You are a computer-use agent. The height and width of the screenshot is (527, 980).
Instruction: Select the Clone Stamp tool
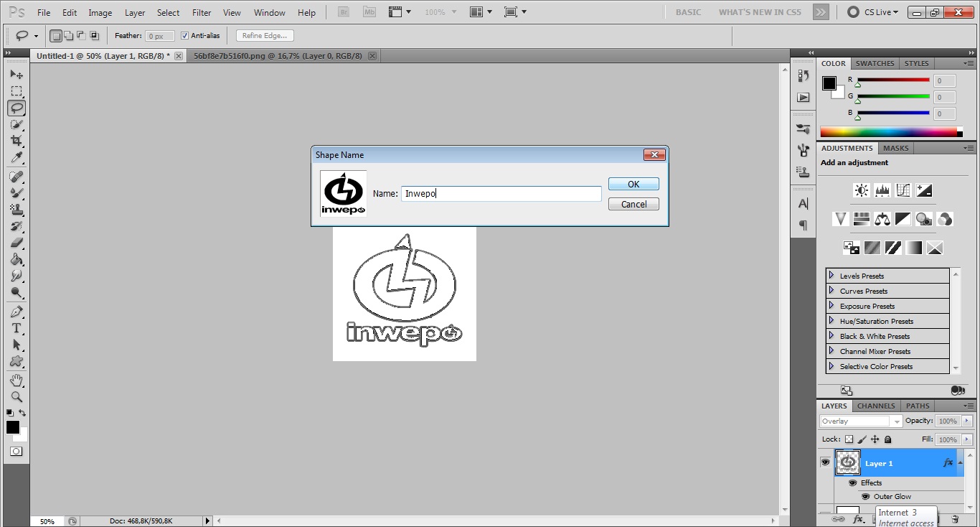tap(17, 210)
